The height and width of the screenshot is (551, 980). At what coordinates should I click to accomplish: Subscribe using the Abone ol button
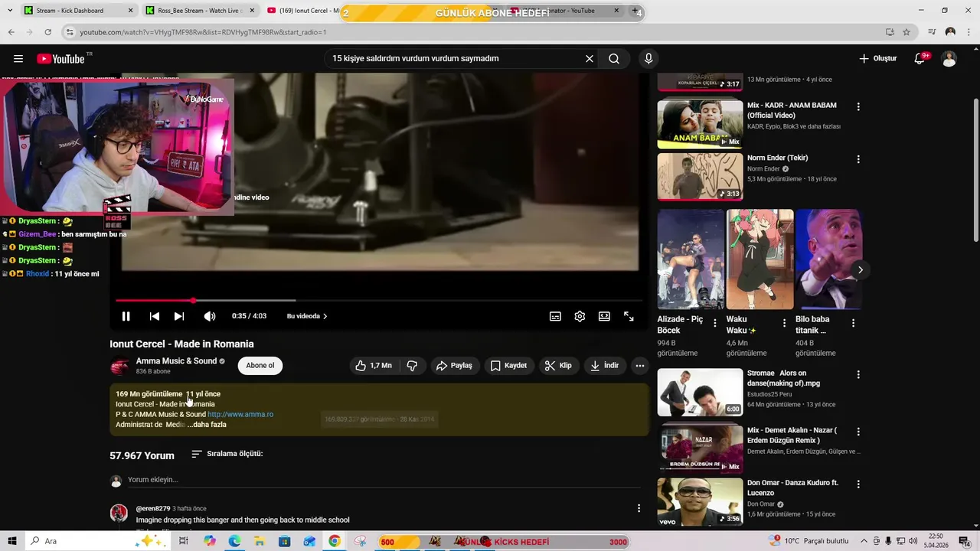(260, 366)
